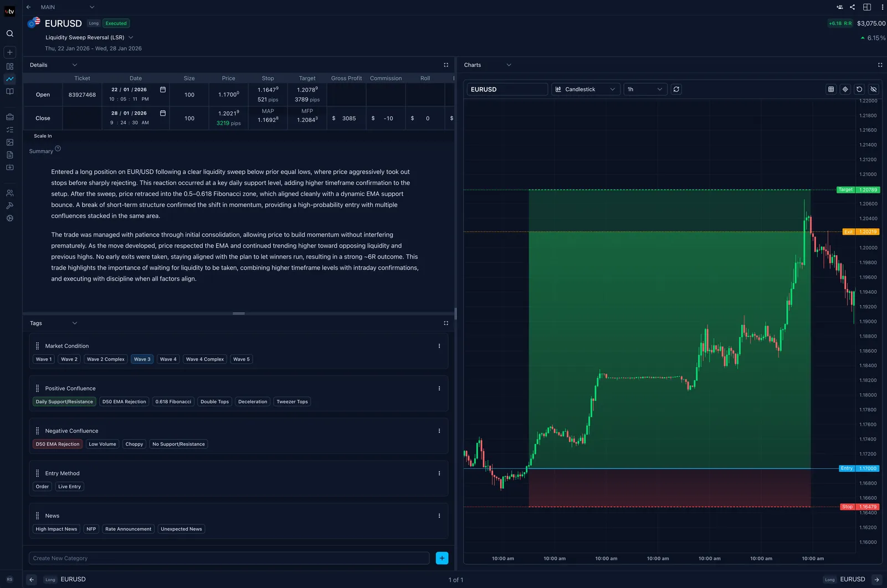Open the 1h timeframe dropdown

pos(645,89)
